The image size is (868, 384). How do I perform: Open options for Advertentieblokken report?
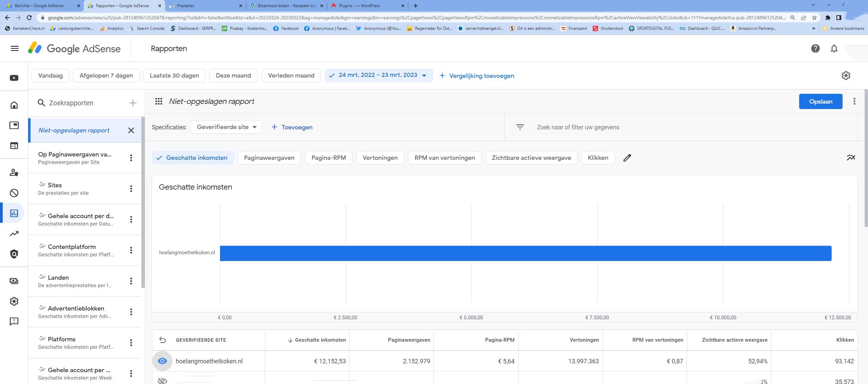[x=131, y=312]
